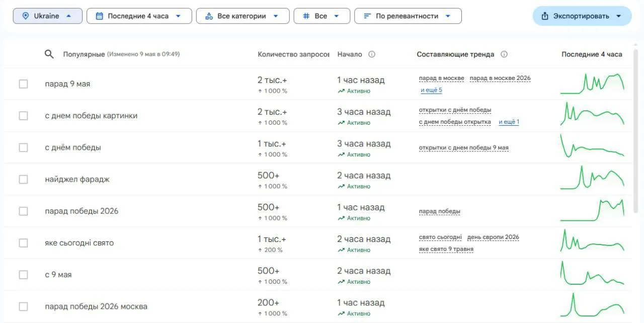Select checkbox for с днём победы
644x323 pixels.
coord(23,147)
